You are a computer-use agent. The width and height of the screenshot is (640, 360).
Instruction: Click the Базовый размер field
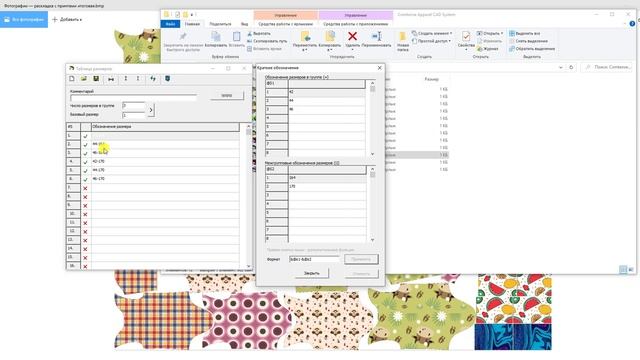pos(133,115)
